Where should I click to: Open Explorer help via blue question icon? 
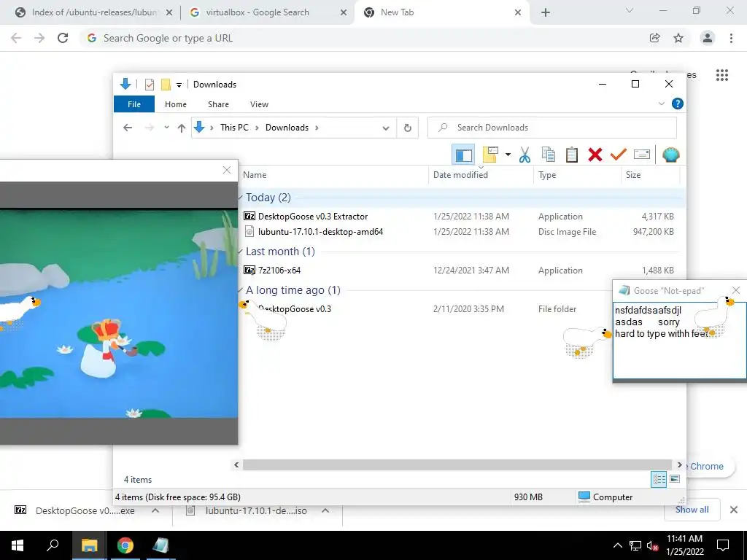pyautogui.click(x=677, y=104)
